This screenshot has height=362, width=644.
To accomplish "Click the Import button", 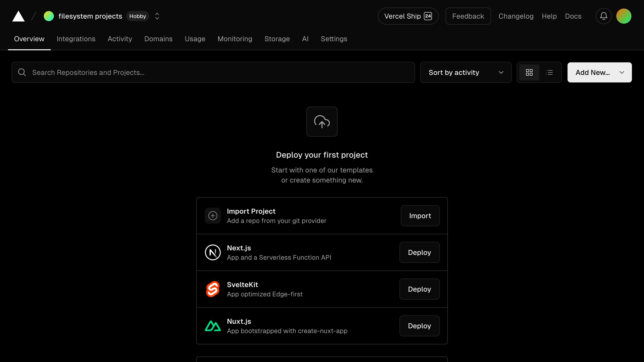I will (x=420, y=216).
